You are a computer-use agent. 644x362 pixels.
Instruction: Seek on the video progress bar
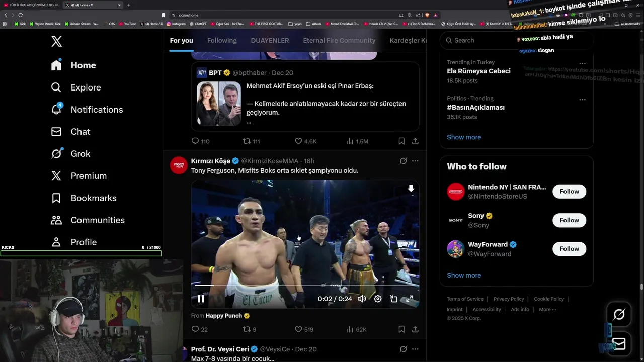click(x=305, y=286)
